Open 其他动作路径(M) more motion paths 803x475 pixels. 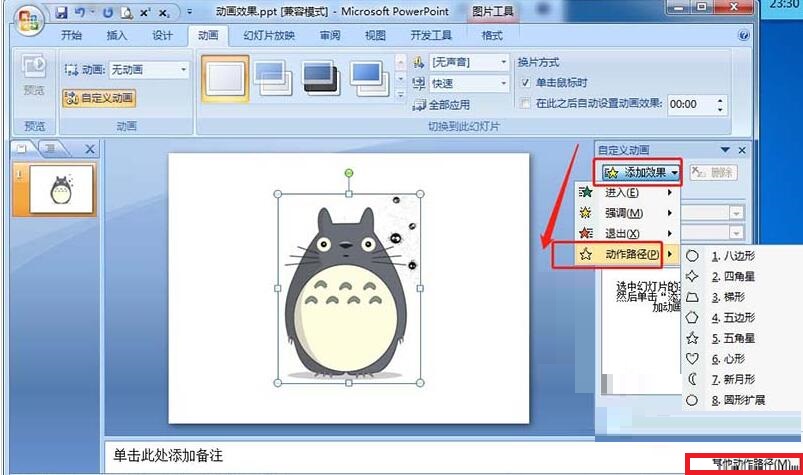pos(745,464)
